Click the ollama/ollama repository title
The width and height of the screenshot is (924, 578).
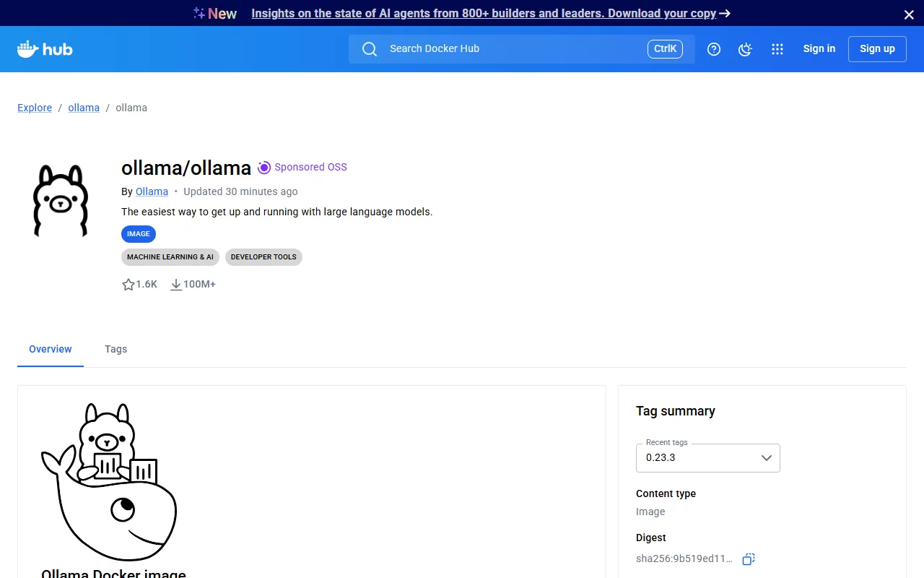point(186,168)
